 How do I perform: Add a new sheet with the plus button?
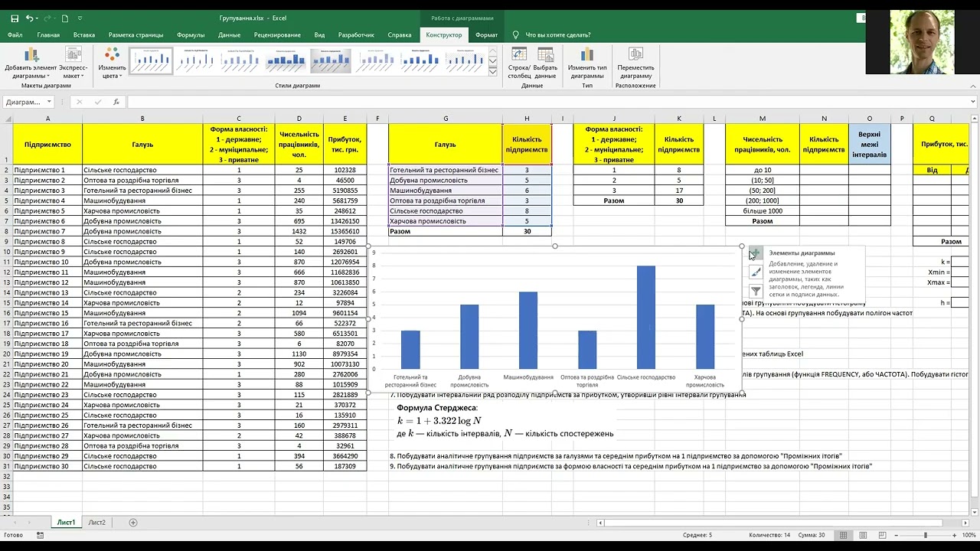pyautogui.click(x=133, y=523)
